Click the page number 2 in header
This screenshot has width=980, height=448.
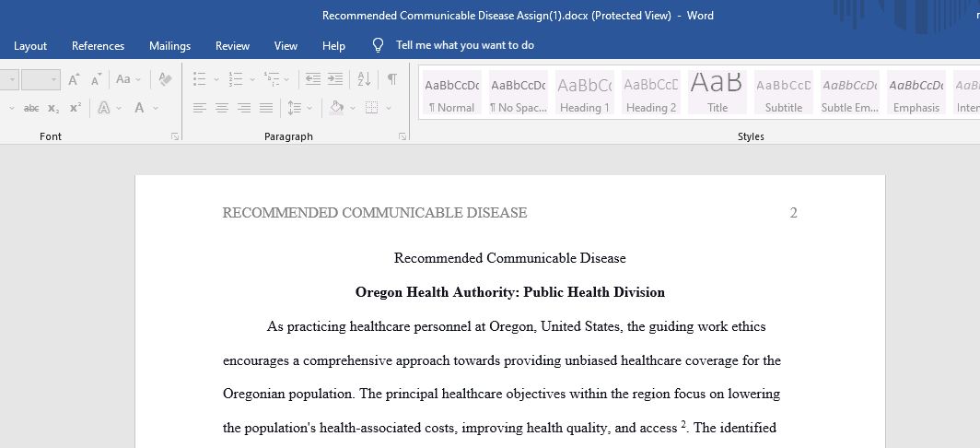[793, 213]
